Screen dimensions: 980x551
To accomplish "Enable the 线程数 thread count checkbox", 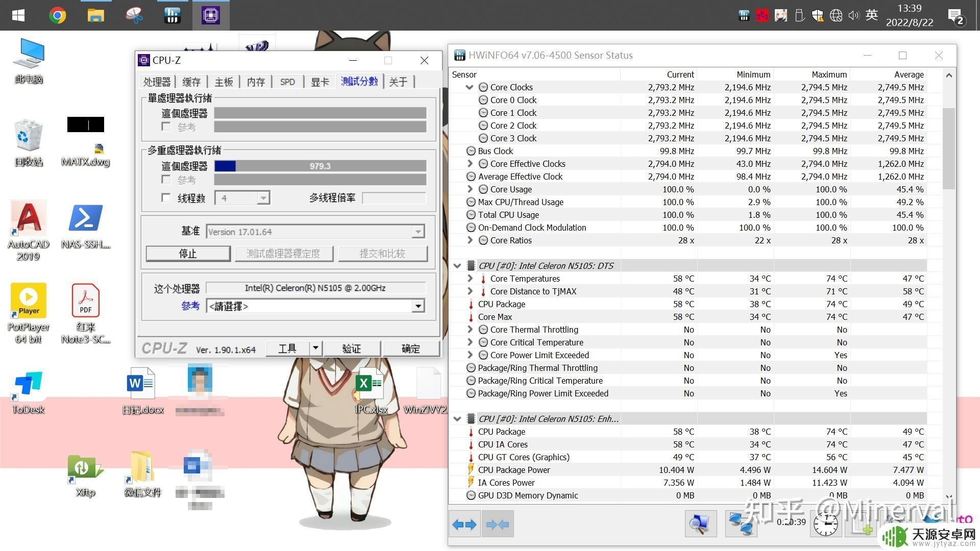I will [165, 197].
